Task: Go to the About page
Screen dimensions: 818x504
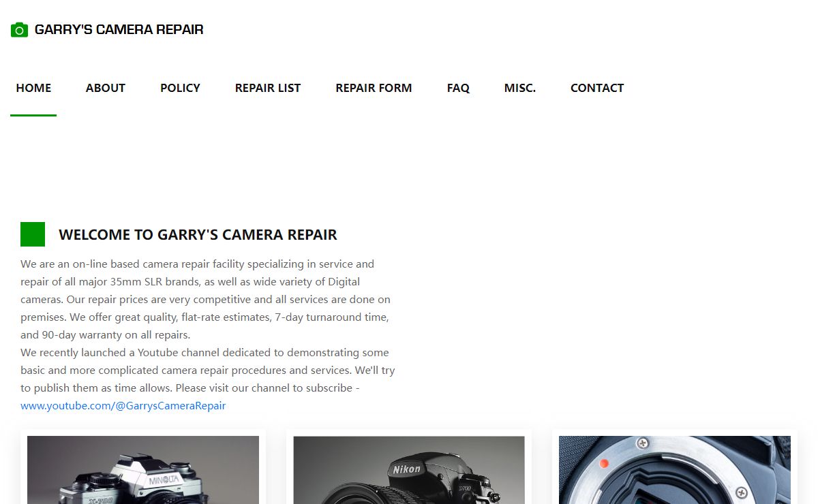Action: [x=106, y=88]
